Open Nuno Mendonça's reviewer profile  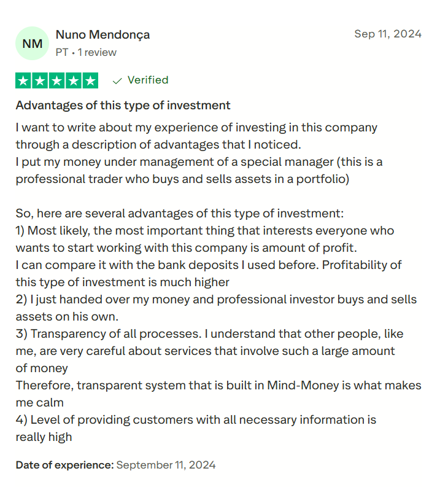tap(102, 34)
